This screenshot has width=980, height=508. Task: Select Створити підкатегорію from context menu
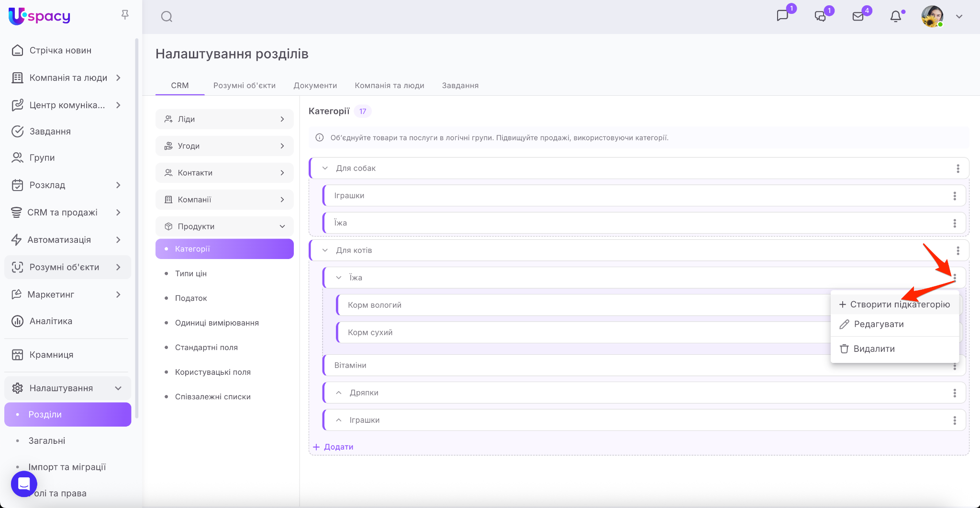pos(894,305)
